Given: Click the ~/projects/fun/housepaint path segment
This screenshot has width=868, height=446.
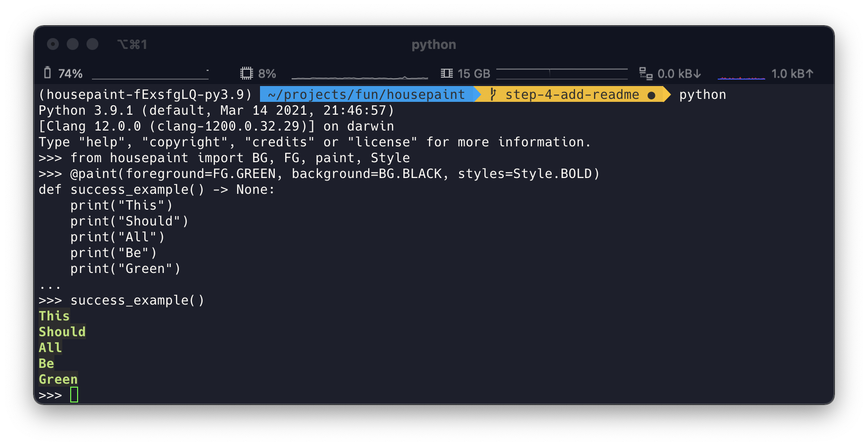Looking at the screenshot, I should coord(366,94).
